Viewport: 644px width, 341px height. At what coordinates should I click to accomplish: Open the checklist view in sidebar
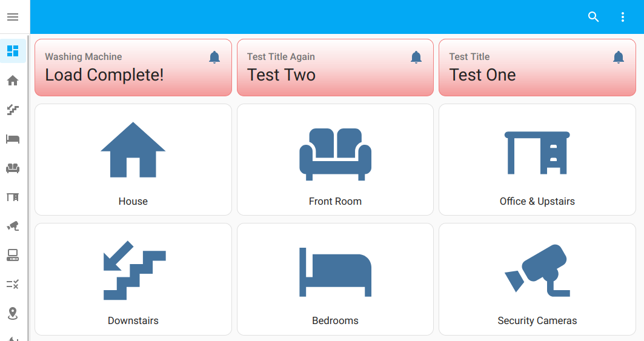click(x=13, y=283)
